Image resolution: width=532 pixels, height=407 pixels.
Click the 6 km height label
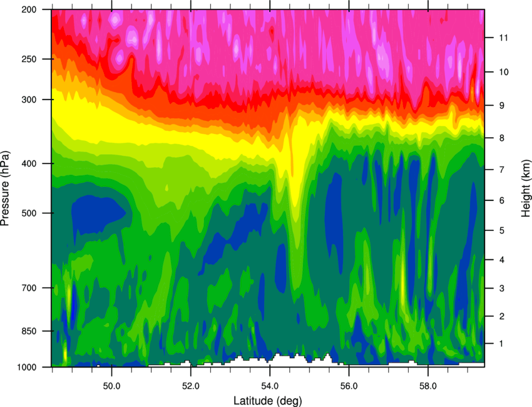(502, 200)
